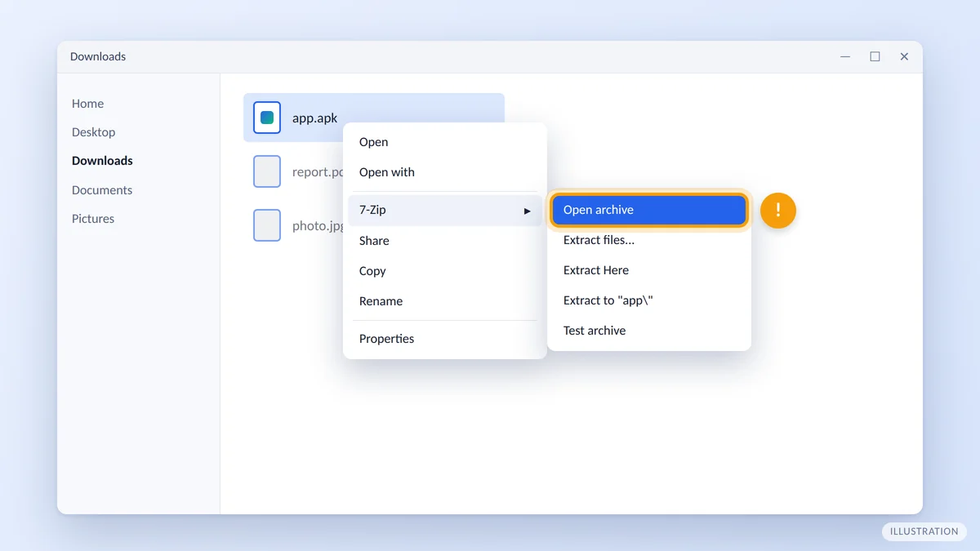Select Downloads in the sidebar

(x=102, y=161)
